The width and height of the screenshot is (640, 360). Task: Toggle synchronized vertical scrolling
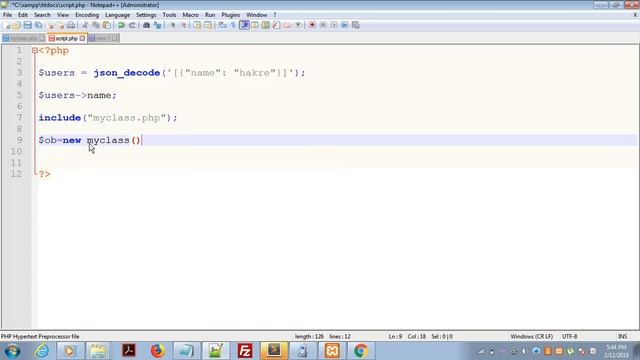197,25
